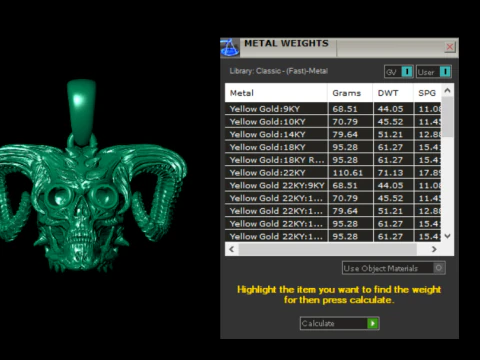480x360 pixels.
Task: Sort by the Grams column header
Action: (x=350, y=93)
